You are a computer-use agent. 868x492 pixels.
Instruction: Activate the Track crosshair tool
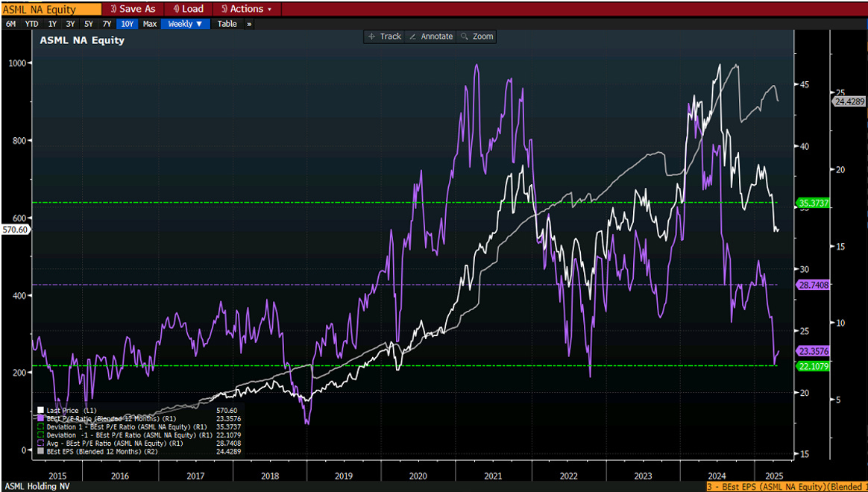click(384, 36)
